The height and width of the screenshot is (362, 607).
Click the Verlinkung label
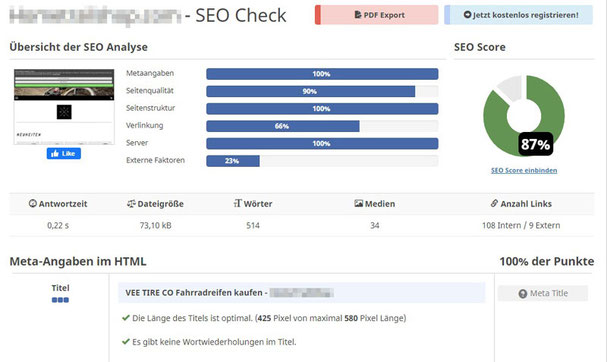click(x=144, y=125)
